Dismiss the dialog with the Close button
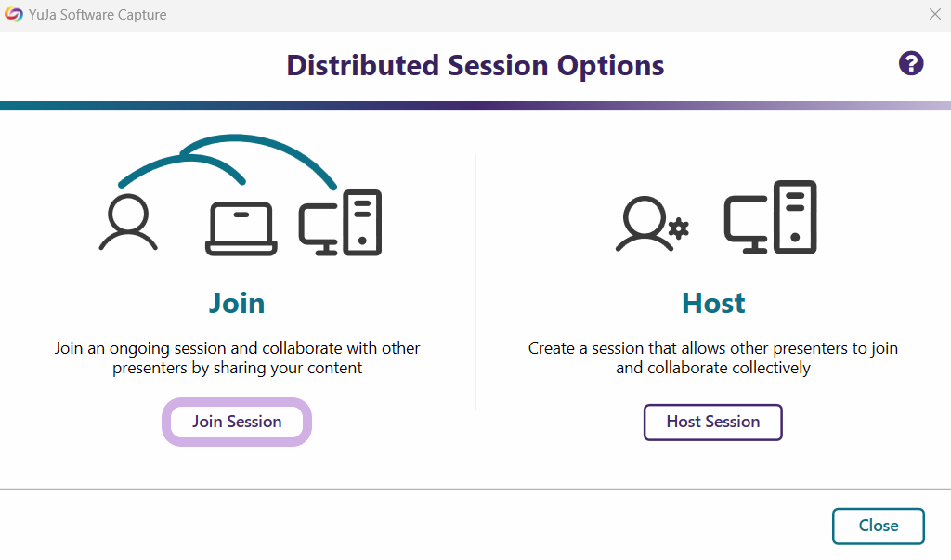951x560 pixels. click(x=878, y=526)
